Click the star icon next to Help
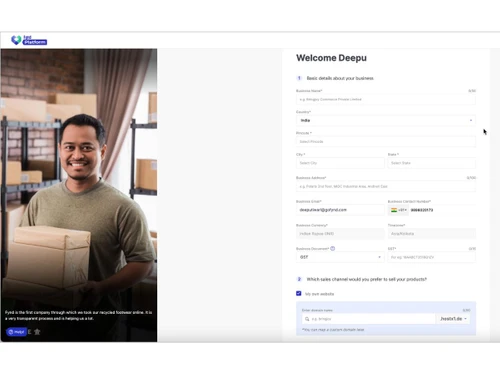This screenshot has height=375, width=500. pos(37,332)
